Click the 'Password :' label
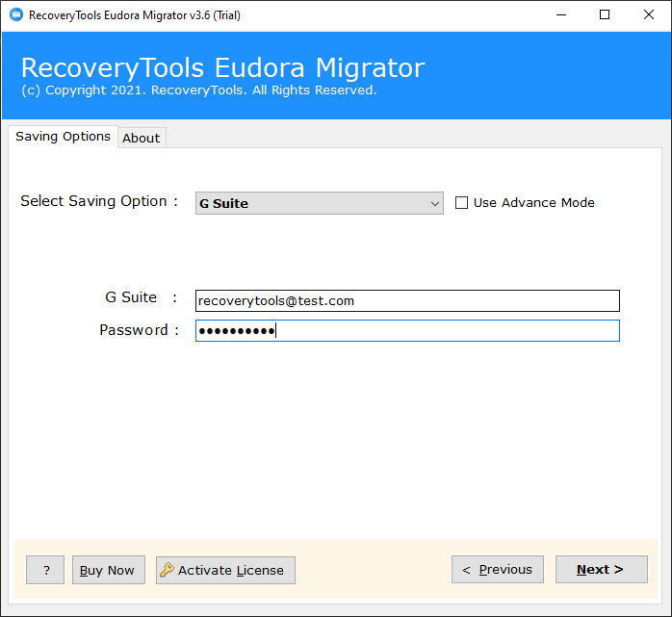Screen dimensions: 672x617 [x=139, y=330]
